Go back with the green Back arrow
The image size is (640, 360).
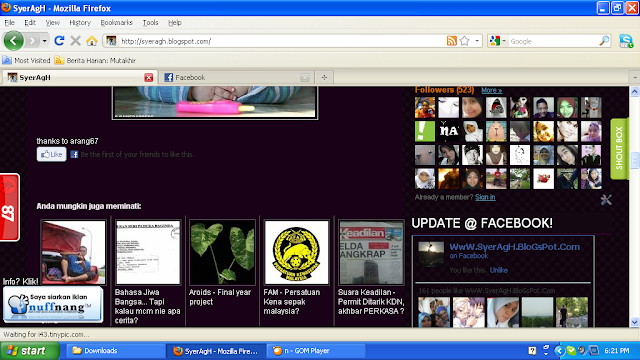[13, 41]
